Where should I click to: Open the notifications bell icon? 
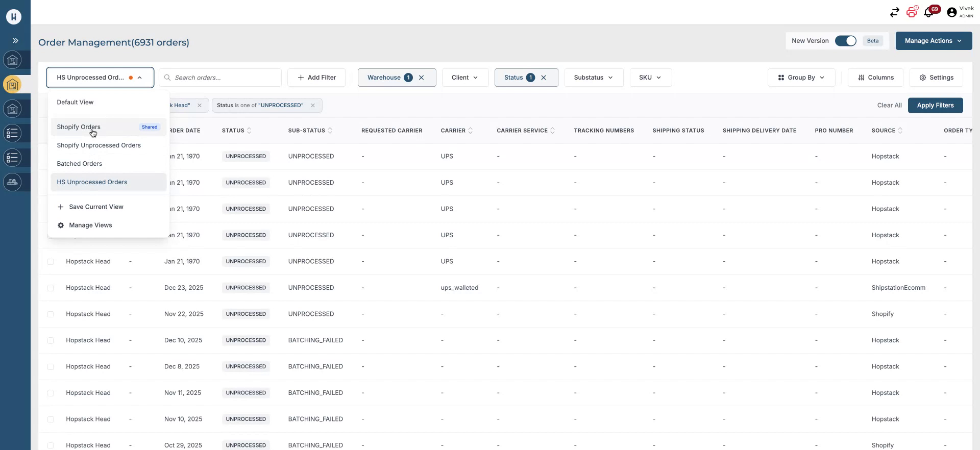[929, 12]
